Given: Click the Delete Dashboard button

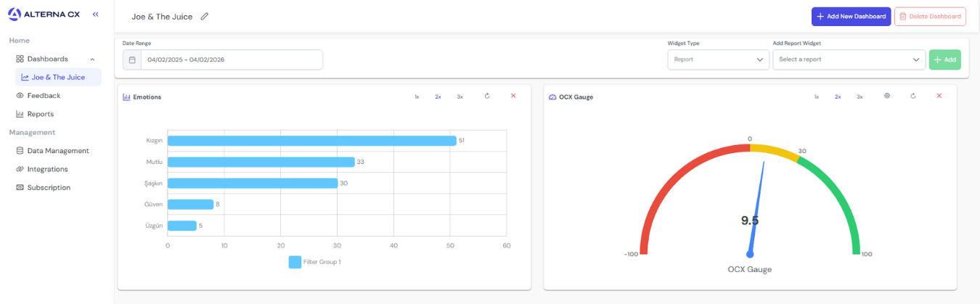Looking at the screenshot, I should coord(930,16).
